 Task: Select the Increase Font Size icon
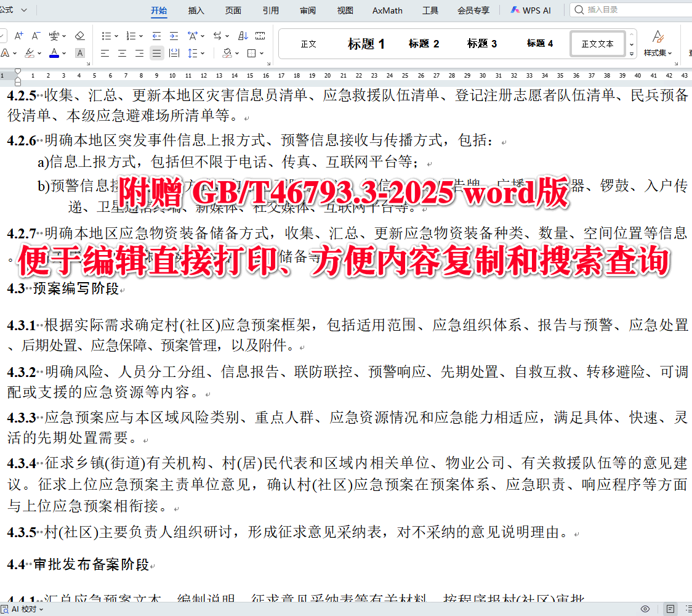(x=18, y=35)
